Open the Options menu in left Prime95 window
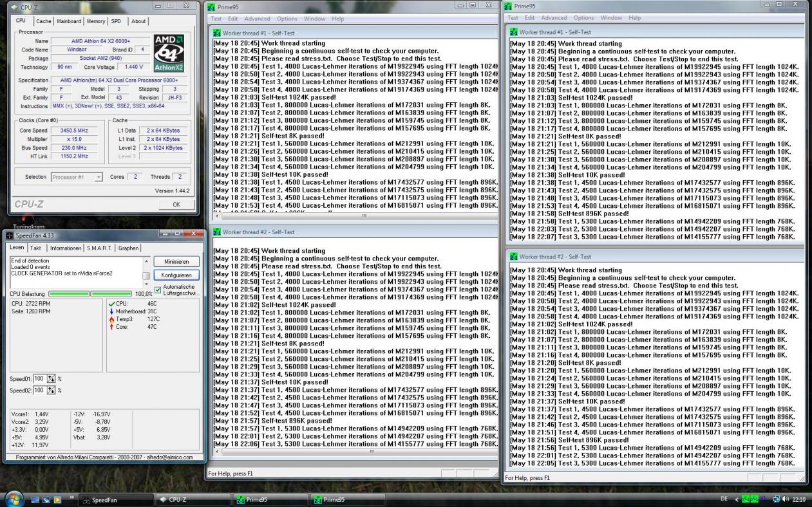 click(287, 19)
